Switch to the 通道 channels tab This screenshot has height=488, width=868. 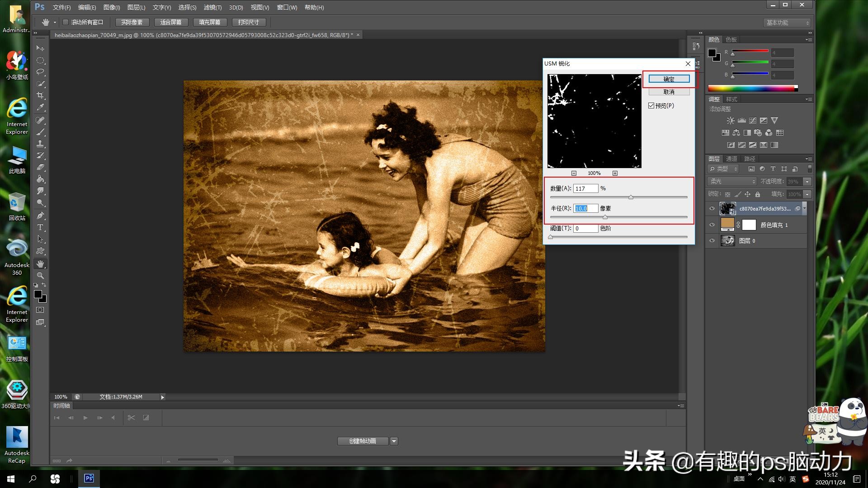(x=731, y=159)
